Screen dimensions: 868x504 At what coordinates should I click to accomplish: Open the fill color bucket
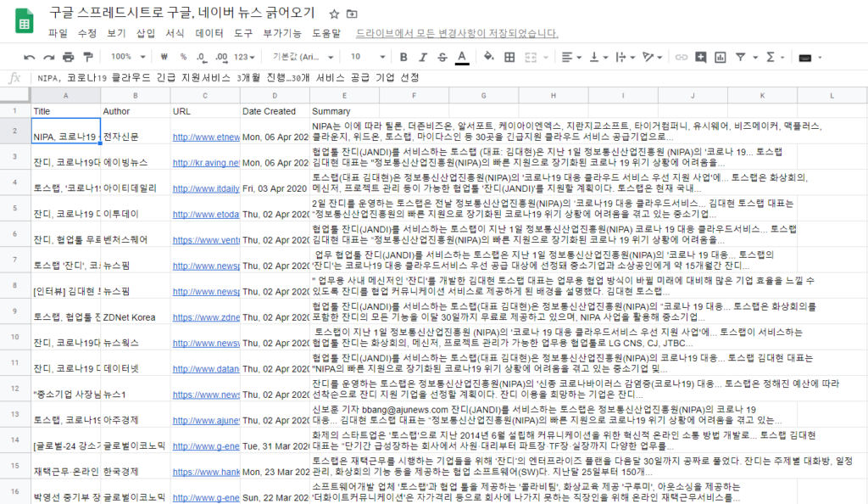pyautogui.click(x=488, y=57)
